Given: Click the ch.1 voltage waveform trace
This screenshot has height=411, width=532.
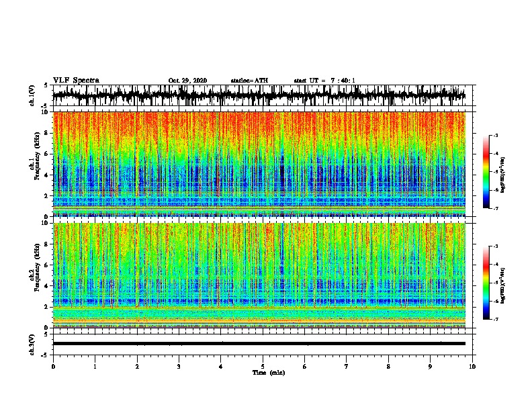Looking at the screenshot, I should click(x=259, y=95).
